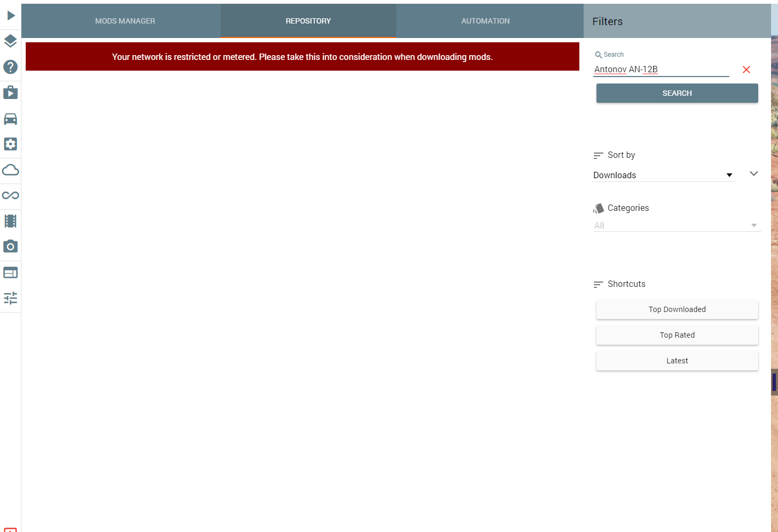Viewport: 778px width, 532px height.
Task: Go to the Automation tab
Action: 486,21
